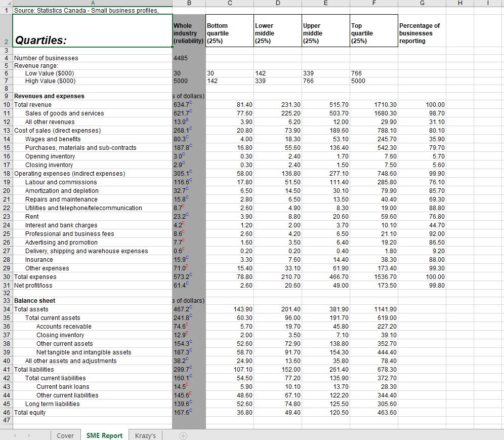Image resolution: width=504 pixels, height=440 pixels.
Task: Open the Krazy's sheet tab
Action: click(x=144, y=435)
